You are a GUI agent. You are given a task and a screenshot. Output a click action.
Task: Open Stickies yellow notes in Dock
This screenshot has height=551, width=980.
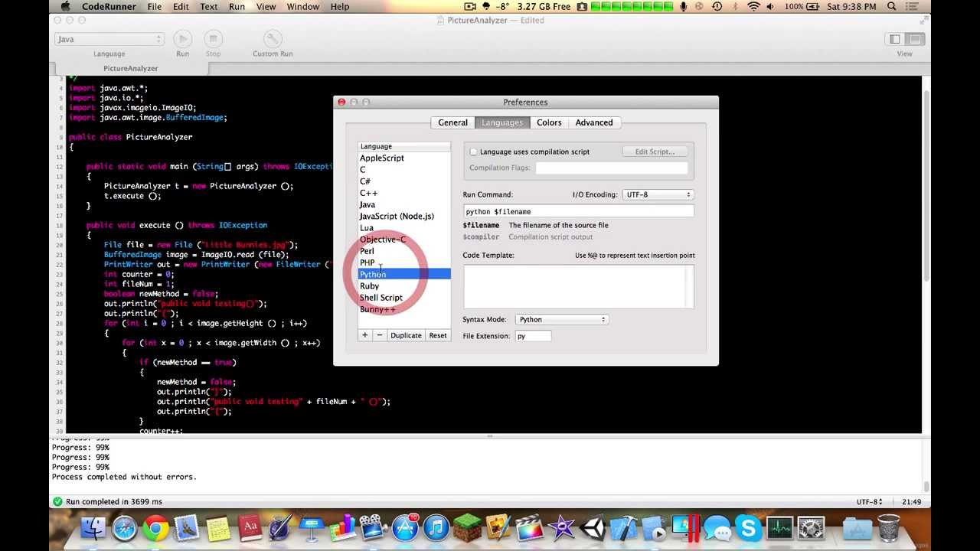pyautogui.click(x=218, y=528)
